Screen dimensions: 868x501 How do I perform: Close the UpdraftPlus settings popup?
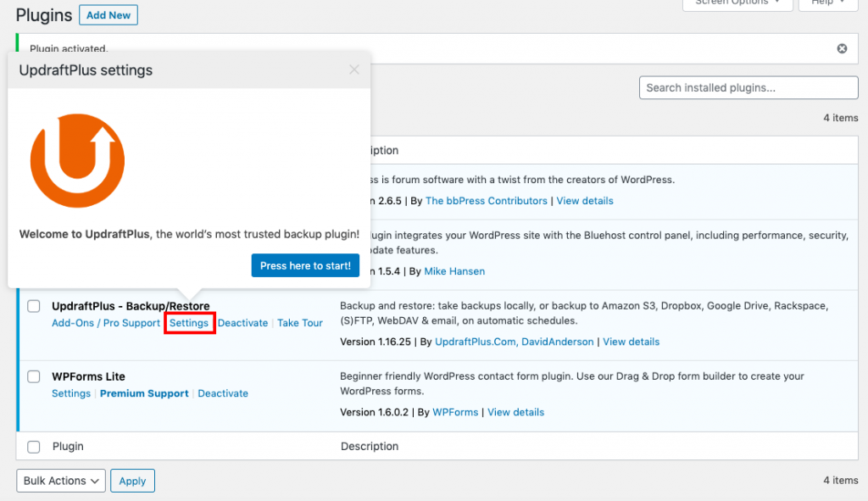[354, 70]
